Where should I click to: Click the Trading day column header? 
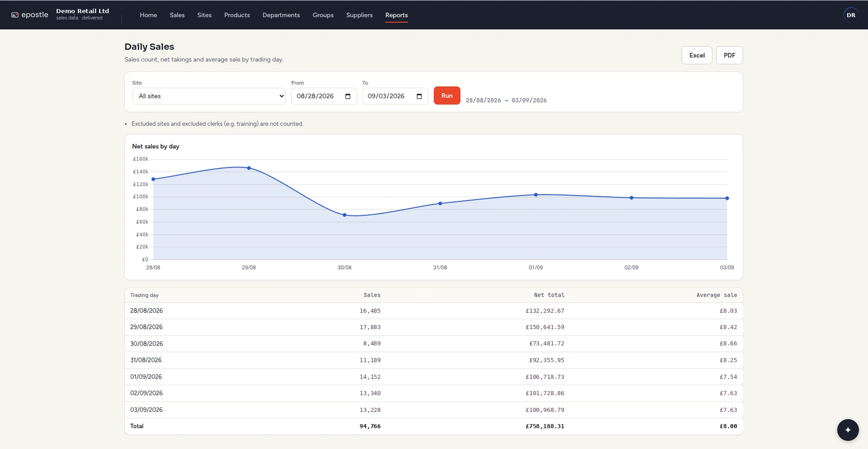[x=144, y=295]
